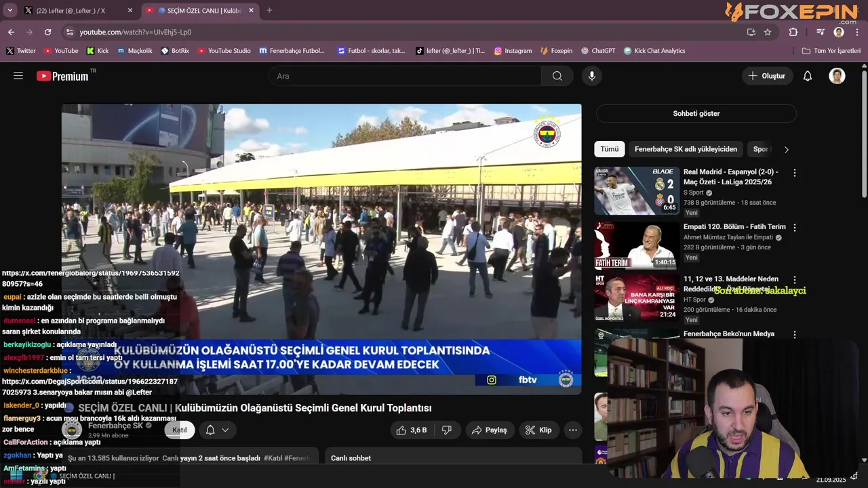Share the video with Paylaş
The height and width of the screenshot is (488, 868).
coord(489,430)
